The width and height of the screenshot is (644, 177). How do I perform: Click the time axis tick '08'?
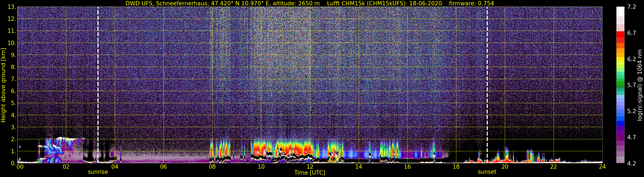coord(212,167)
